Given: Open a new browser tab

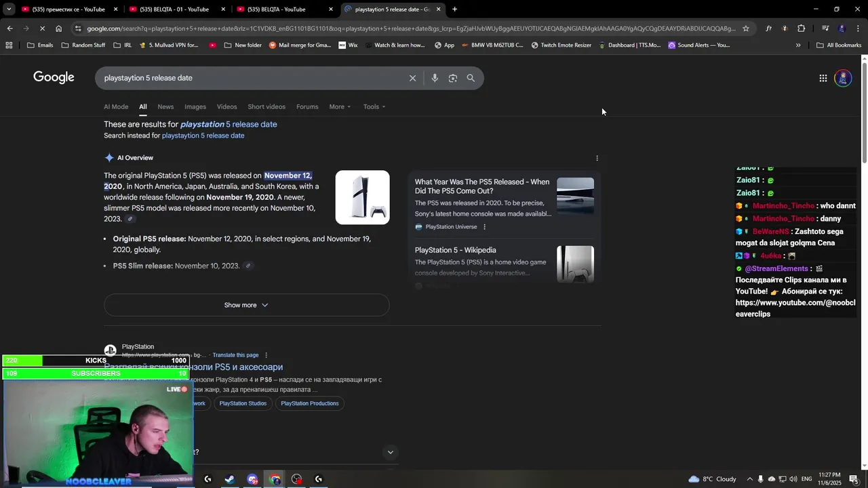Looking at the screenshot, I should coord(454,9).
